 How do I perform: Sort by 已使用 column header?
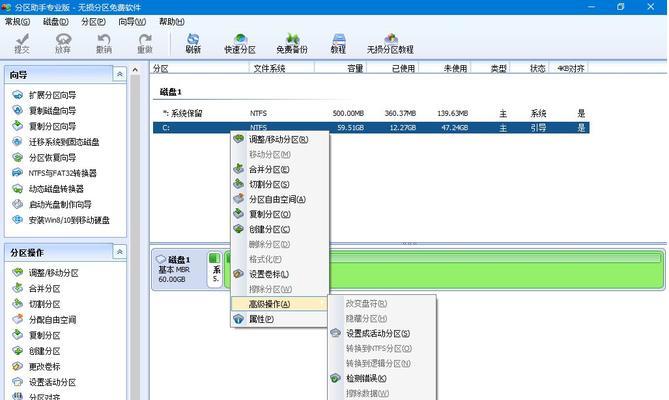[x=393, y=68]
